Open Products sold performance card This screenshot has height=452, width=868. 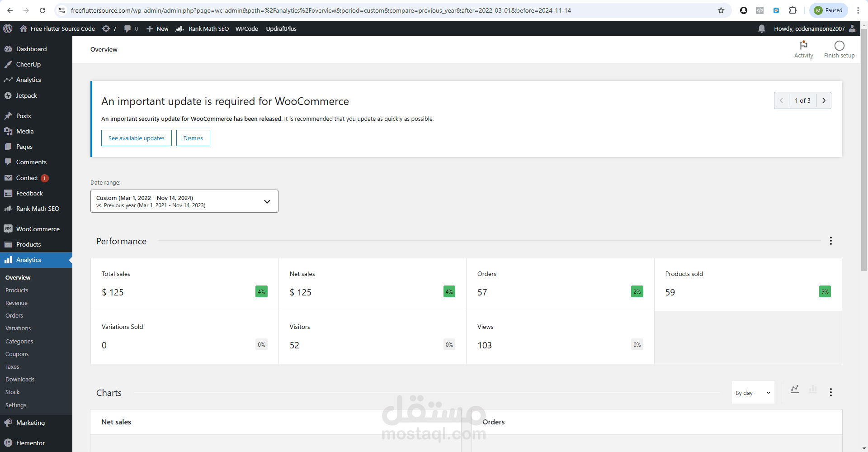point(748,285)
